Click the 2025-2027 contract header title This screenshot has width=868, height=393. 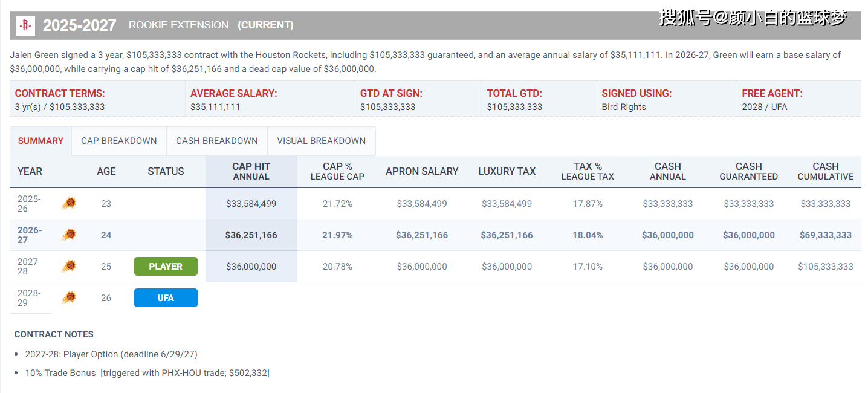click(x=79, y=25)
